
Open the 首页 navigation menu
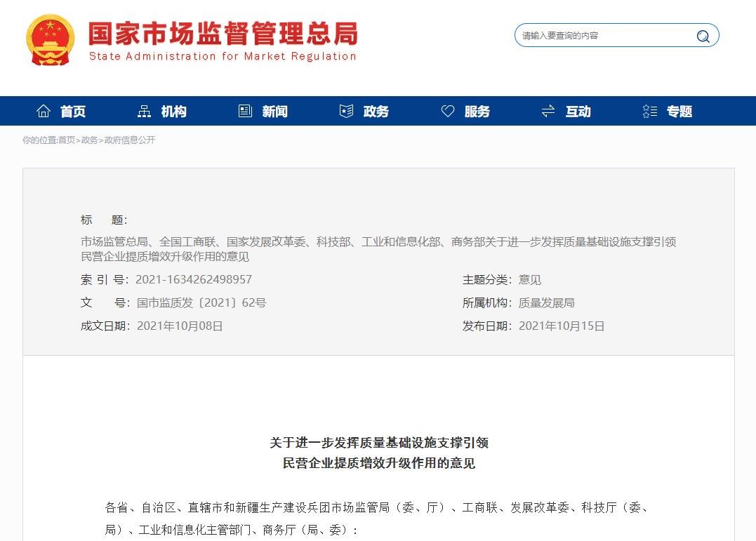coord(73,110)
